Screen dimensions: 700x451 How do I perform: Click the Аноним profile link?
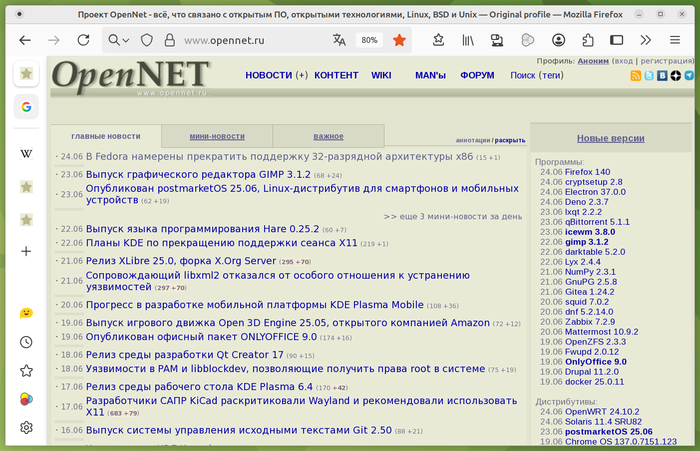[593, 61]
